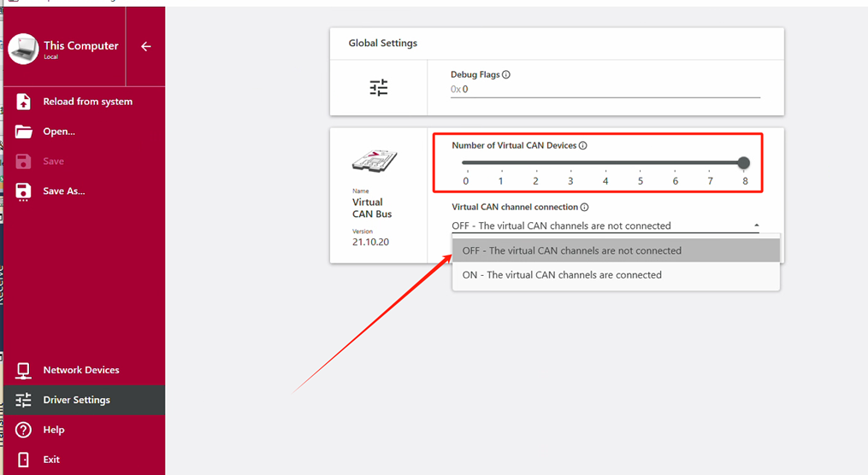The height and width of the screenshot is (475, 868).
Task: Collapse the Virtual CAN channel connection dropdown arrow
Action: (x=756, y=226)
